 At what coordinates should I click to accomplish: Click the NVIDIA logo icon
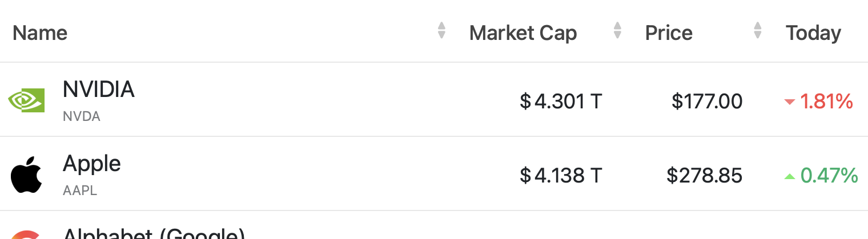26,100
